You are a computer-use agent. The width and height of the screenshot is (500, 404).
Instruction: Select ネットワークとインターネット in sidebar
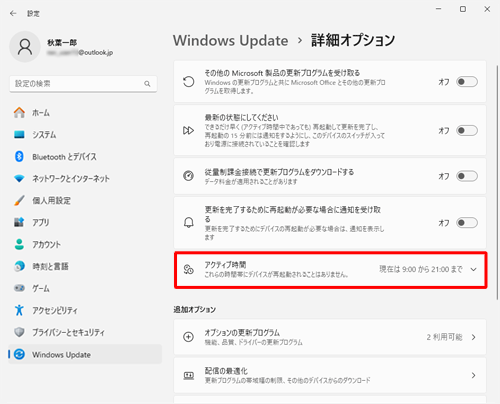(85, 178)
